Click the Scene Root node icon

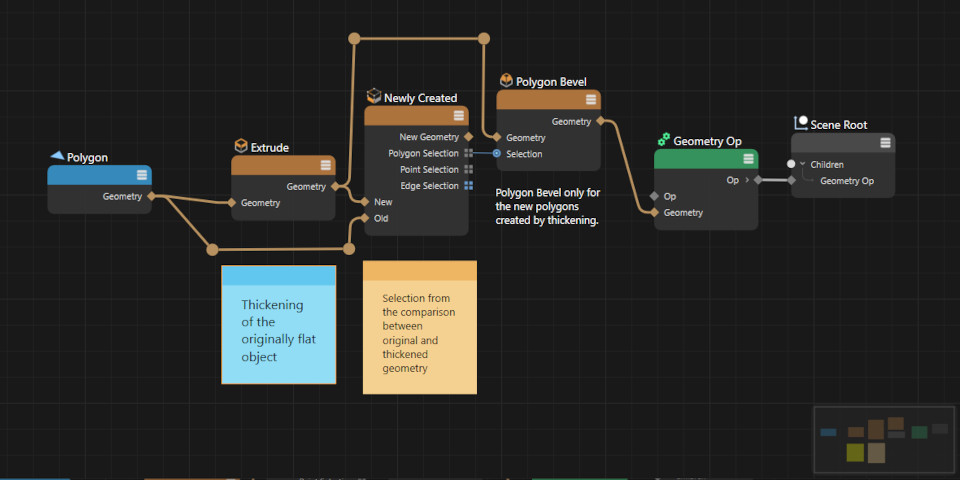(800, 124)
